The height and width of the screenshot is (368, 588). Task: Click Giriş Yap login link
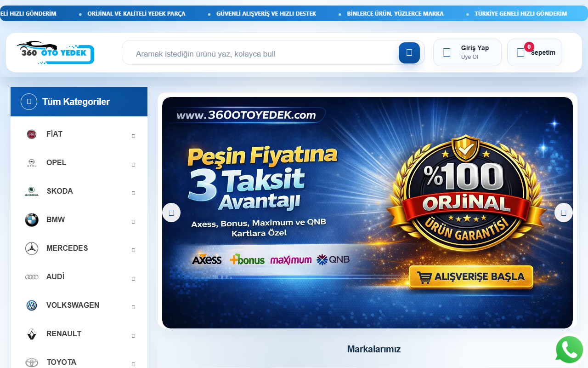pos(475,48)
